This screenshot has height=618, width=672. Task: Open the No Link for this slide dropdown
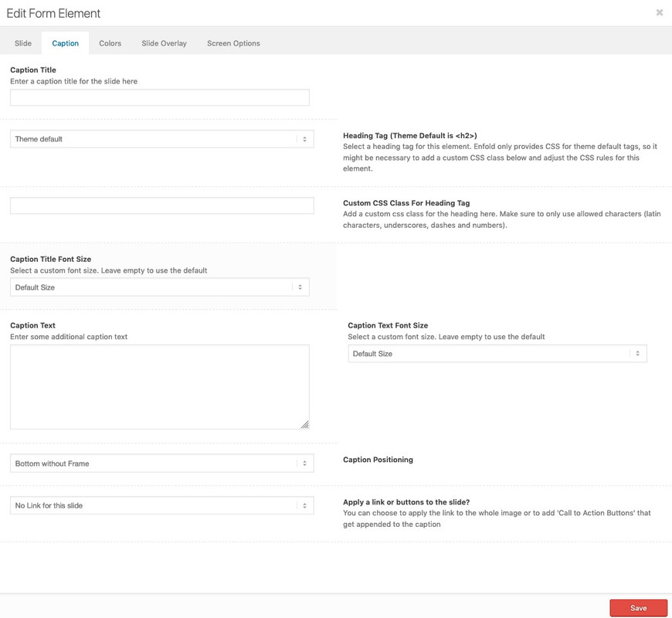pyautogui.click(x=162, y=505)
